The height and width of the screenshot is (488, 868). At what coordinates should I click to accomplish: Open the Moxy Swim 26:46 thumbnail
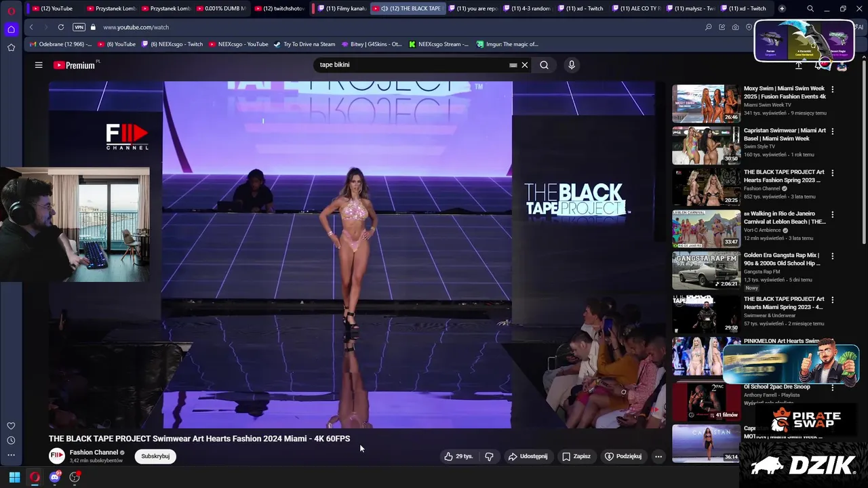[706, 103]
